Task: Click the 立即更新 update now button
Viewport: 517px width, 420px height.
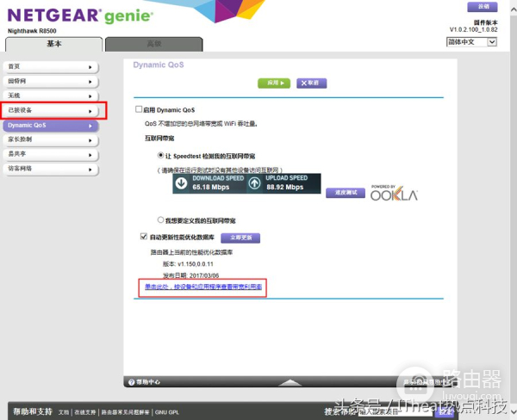Action: coord(240,238)
